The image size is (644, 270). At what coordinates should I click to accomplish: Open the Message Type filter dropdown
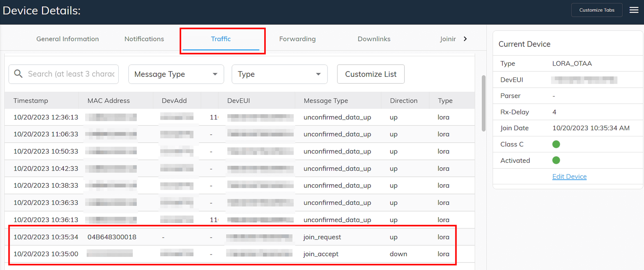[x=176, y=74]
